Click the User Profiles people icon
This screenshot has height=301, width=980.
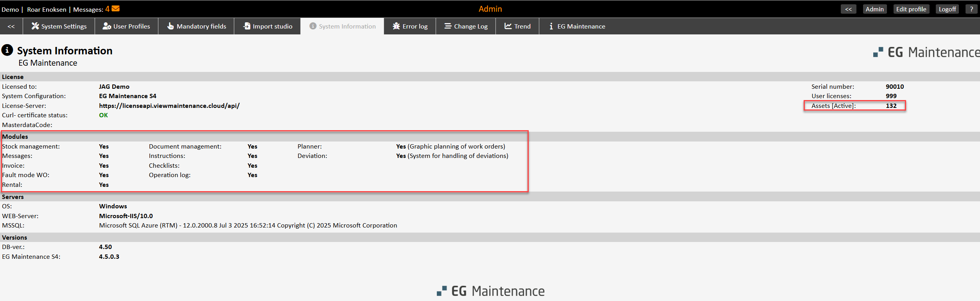point(107,26)
